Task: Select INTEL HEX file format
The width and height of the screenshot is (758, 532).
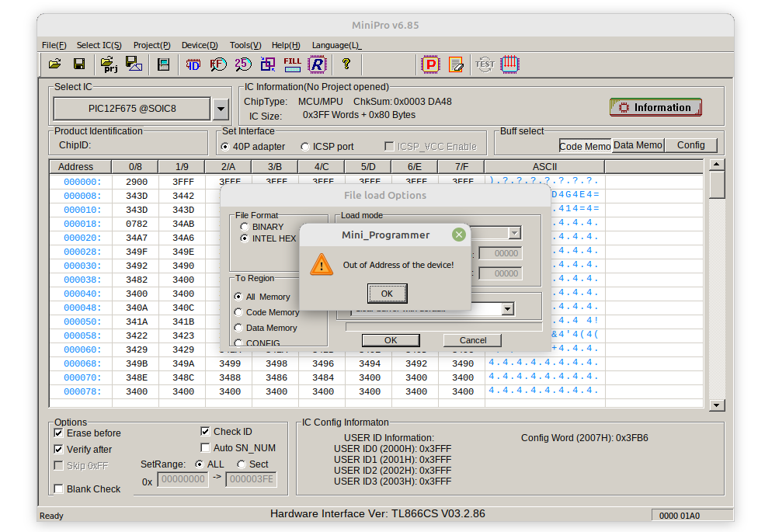Action: click(x=268, y=238)
